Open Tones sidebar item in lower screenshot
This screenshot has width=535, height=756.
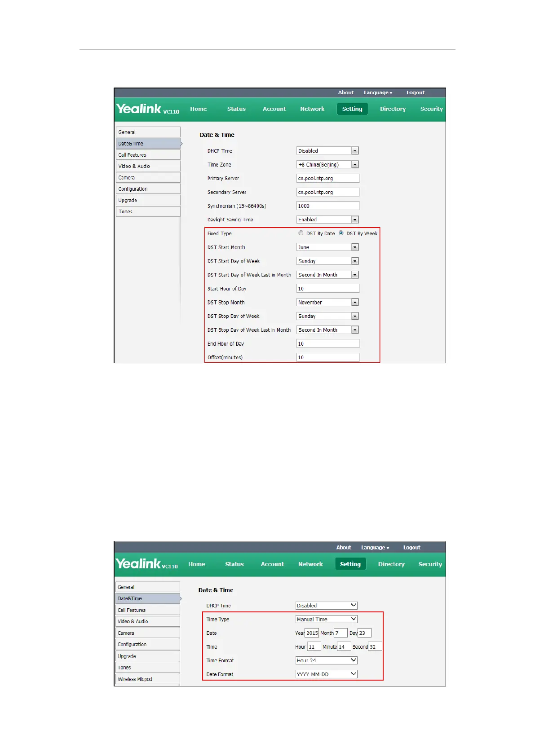148,668
